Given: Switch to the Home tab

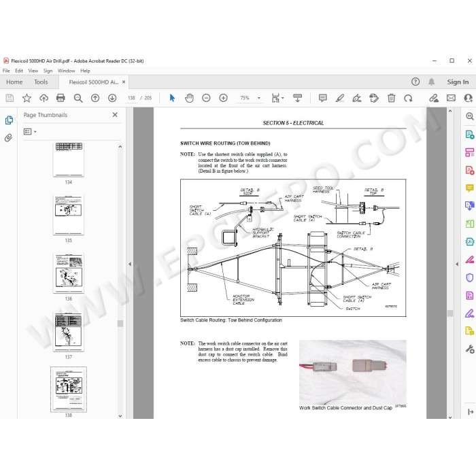Looking at the screenshot, I should tap(14, 82).
